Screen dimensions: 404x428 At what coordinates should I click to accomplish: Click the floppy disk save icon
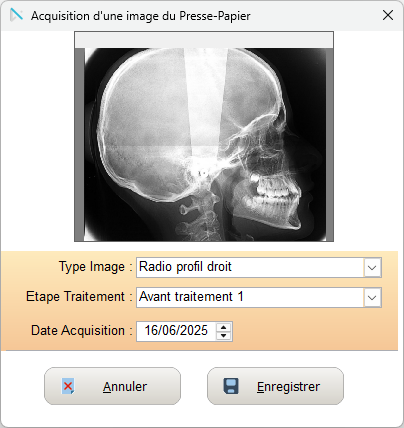[231, 386]
